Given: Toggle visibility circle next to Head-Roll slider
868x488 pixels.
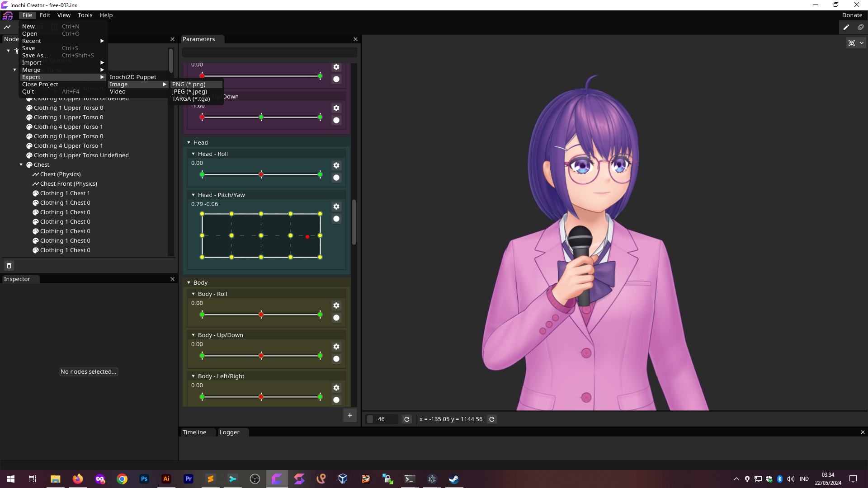Looking at the screenshot, I should [x=336, y=178].
